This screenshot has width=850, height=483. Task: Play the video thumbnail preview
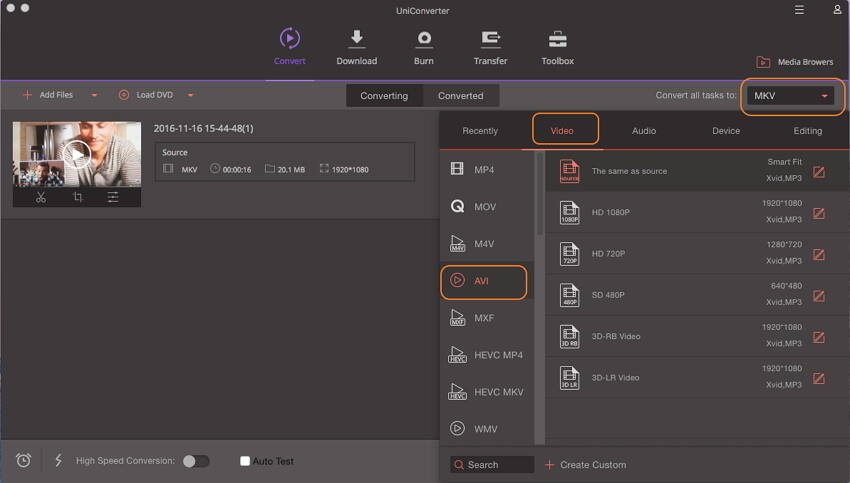(76, 154)
